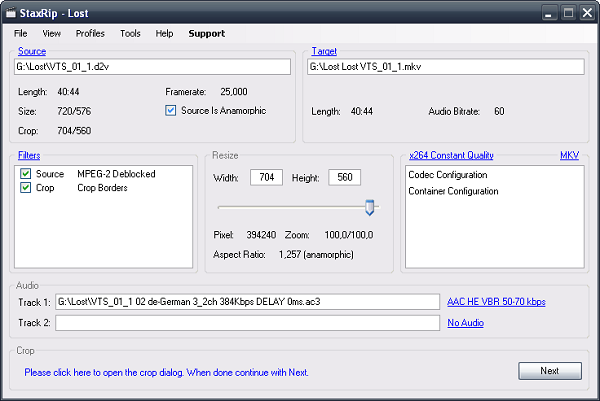This screenshot has height=401, width=600.
Task: Open the Support menu
Action: click(206, 33)
